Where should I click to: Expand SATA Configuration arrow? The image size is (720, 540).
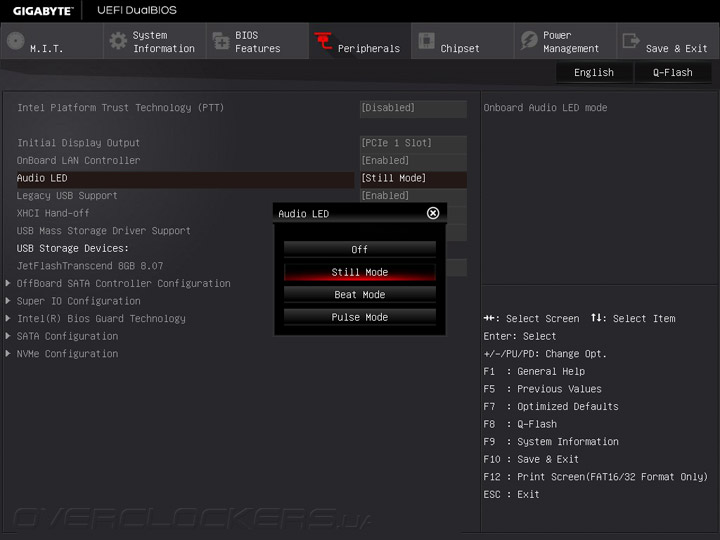[8, 336]
